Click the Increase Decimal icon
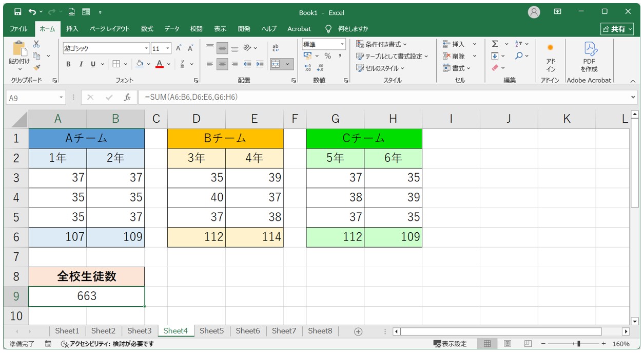This screenshot has width=644, height=353. pos(308,67)
